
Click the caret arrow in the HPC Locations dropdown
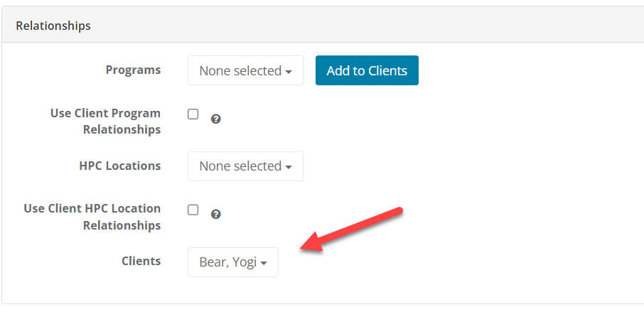pos(289,167)
